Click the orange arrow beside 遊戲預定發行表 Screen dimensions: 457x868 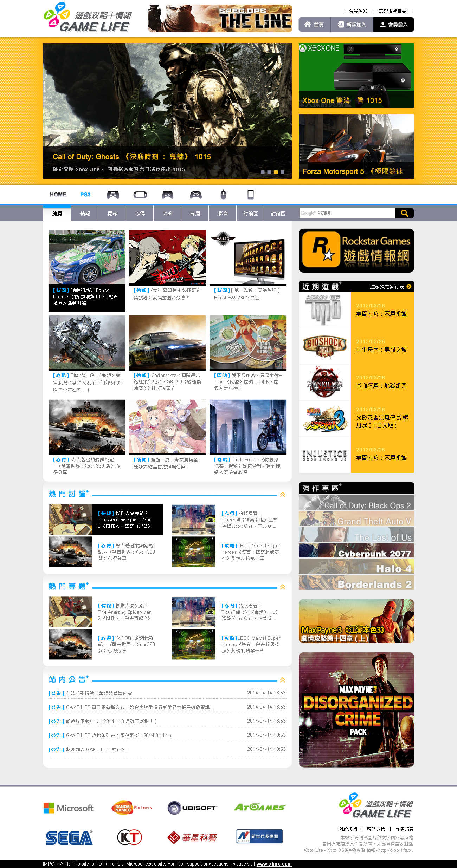[409, 287]
